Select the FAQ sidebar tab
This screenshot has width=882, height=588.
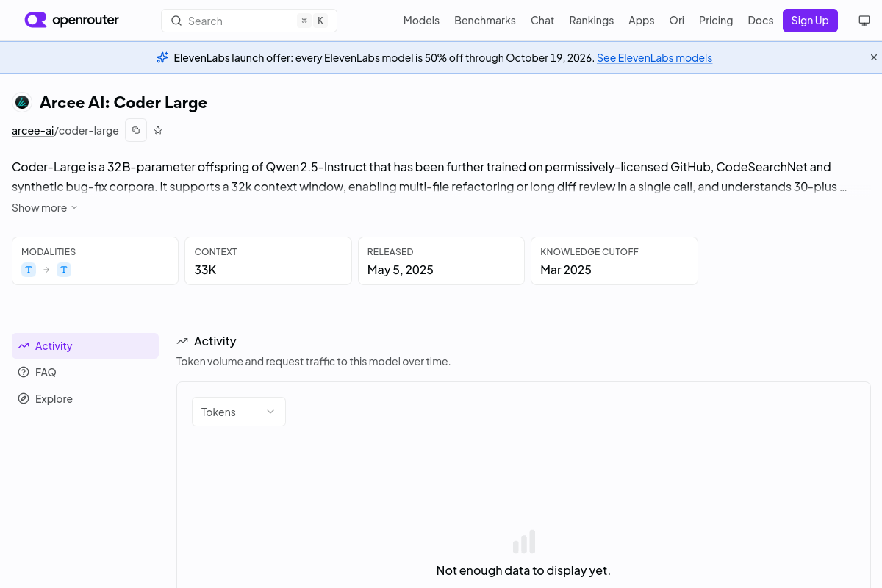[x=85, y=372]
